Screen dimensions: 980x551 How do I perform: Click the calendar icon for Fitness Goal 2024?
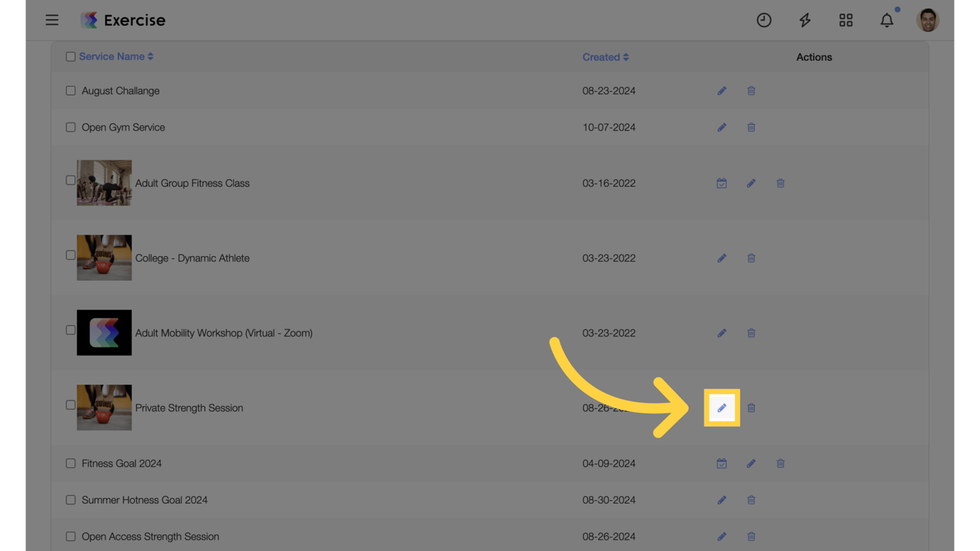point(722,463)
